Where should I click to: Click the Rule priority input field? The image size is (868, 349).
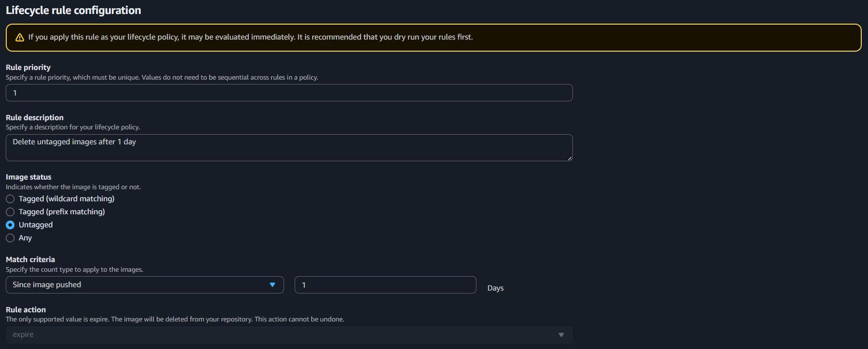(x=288, y=93)
